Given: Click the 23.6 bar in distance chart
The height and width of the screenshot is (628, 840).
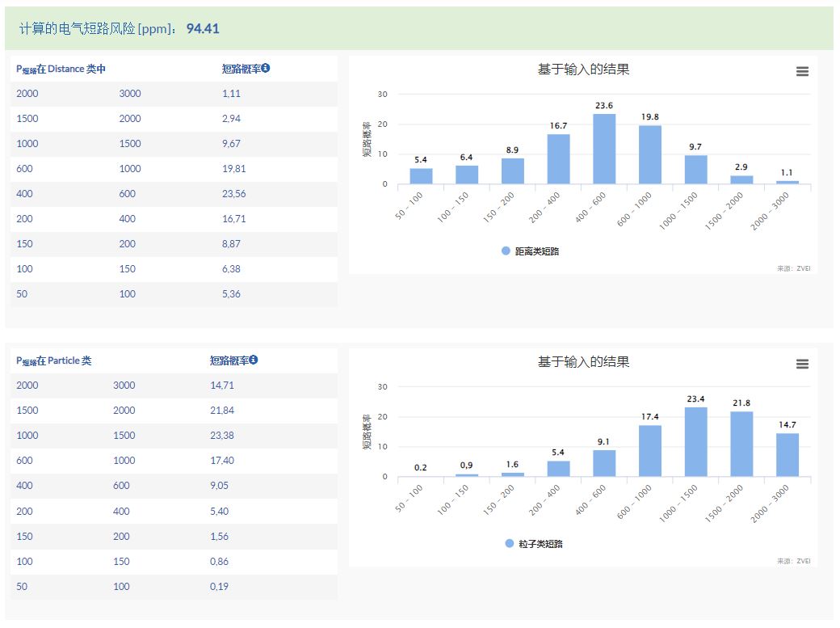Looking at the screenshot, I should [x=604, y=150].
